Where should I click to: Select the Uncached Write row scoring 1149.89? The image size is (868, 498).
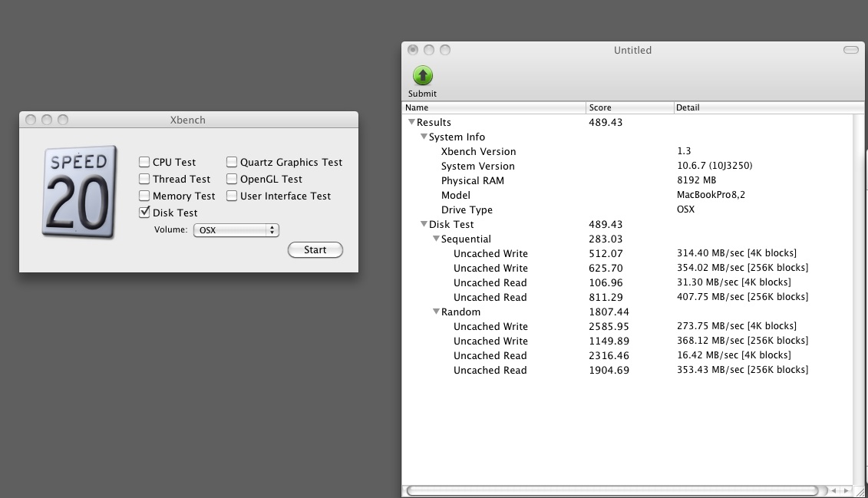tap(627, 341)
